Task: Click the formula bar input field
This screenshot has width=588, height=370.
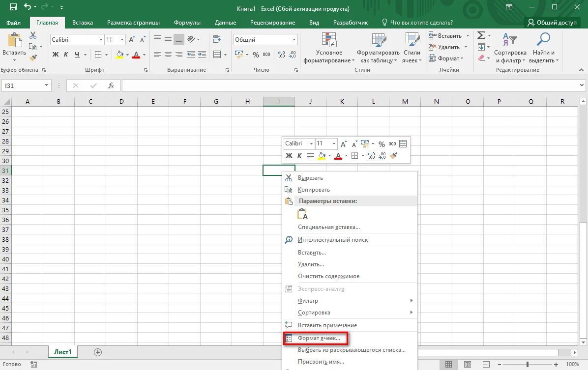Action: coord(350,85)
